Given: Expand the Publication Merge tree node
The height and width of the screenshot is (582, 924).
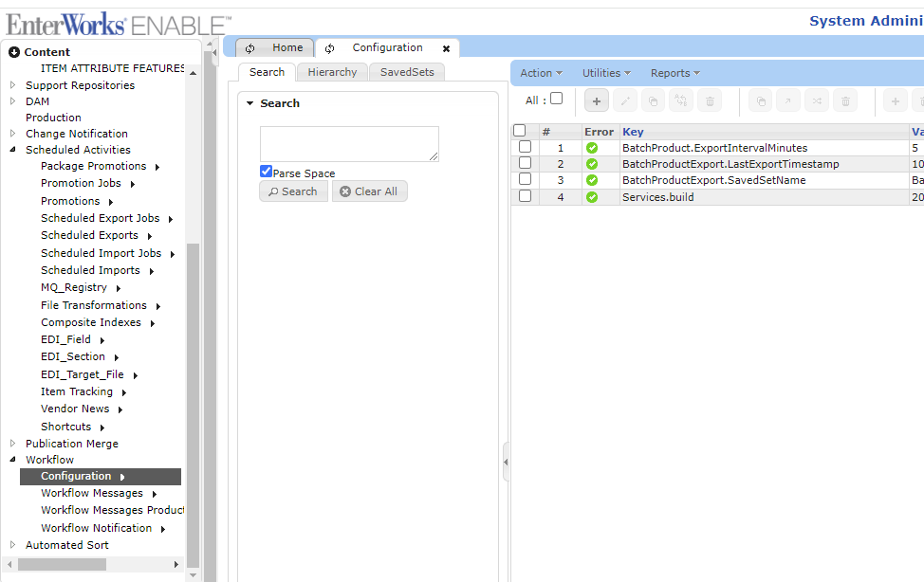Looking at the screenshot, I should [13, 443].
